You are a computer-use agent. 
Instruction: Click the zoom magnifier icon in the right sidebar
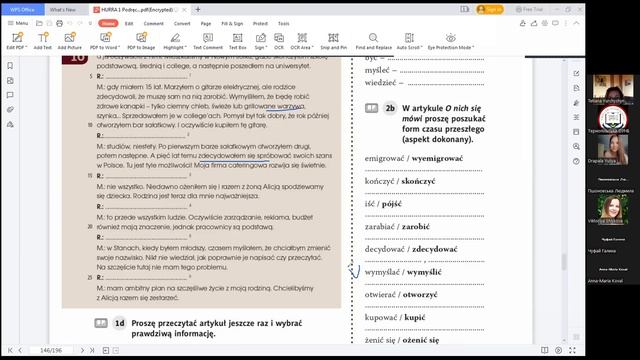point(576,147)
